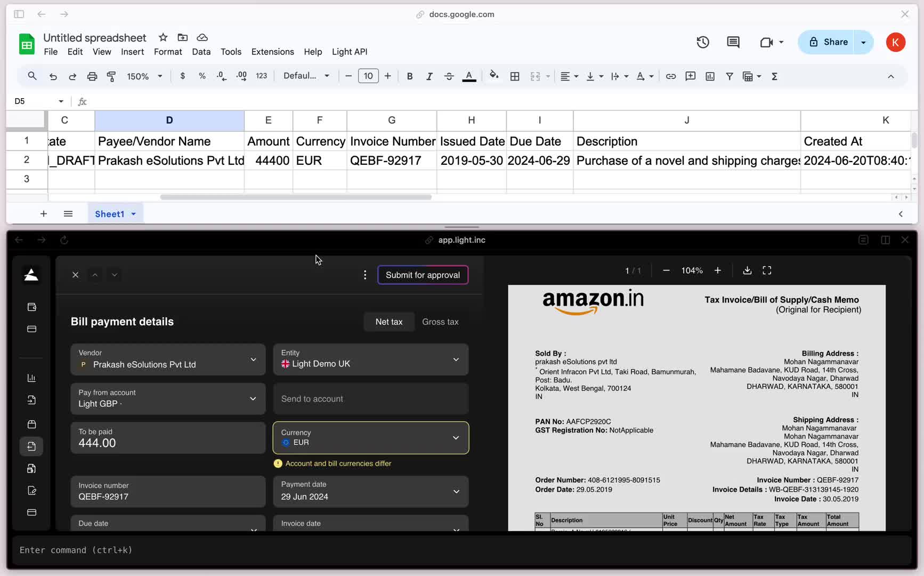View invoice preview in fullscreen
The width and height of the screenshot is (924, 576).
767,270
